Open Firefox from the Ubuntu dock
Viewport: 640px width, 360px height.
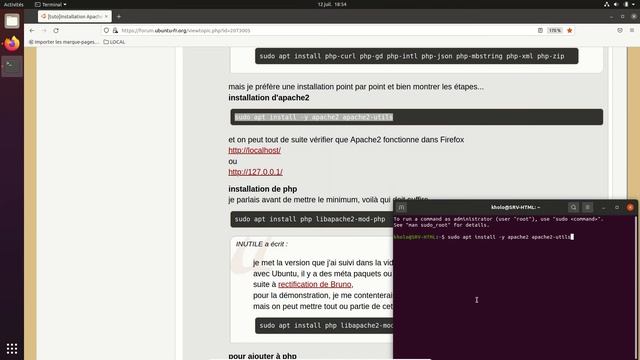click(x=12, y=43)
